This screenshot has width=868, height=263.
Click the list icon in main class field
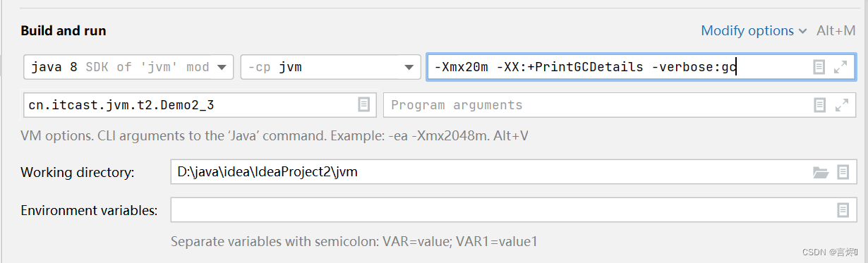pyautogui.click(x=363, y=105)
